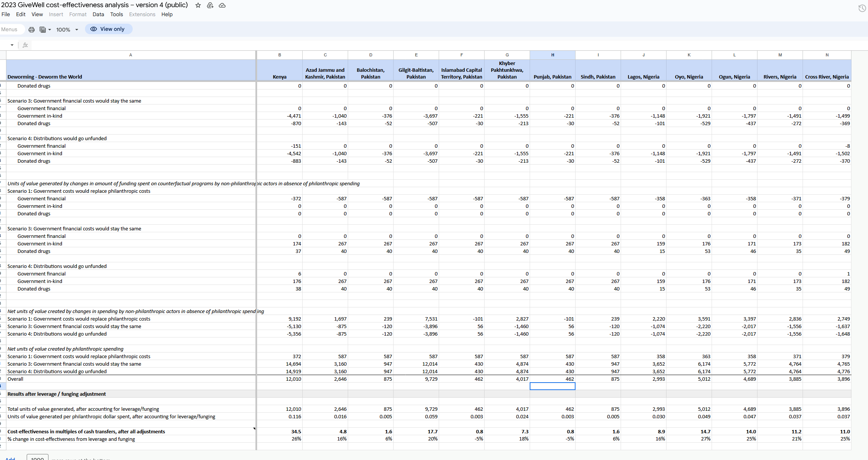868x460 pixels.
Task: Select the empty highlighted cell below Punjab's Overall
Action: pyautogui.click(x=553, y=386)
